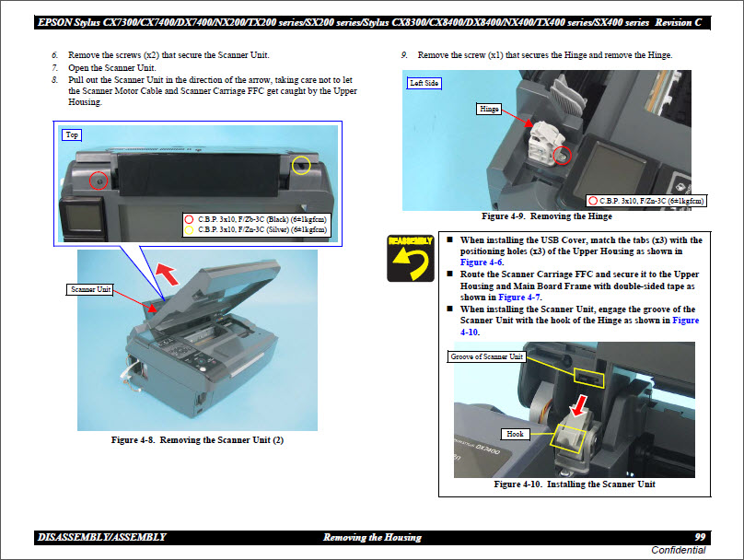Toggle the bullet for the Scanner Unit installation note
Image resolution: width=744 pixels, height=560 pixels.
point(448,307)
